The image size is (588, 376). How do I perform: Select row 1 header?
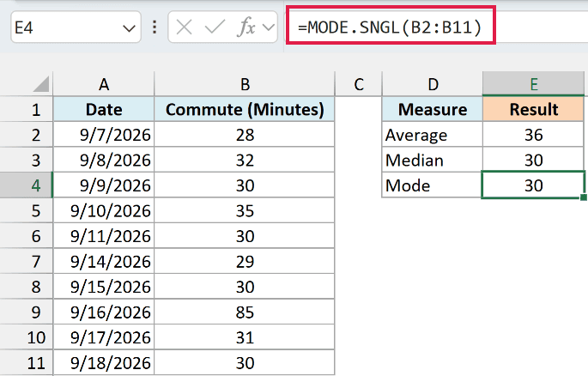pos(27,110)
